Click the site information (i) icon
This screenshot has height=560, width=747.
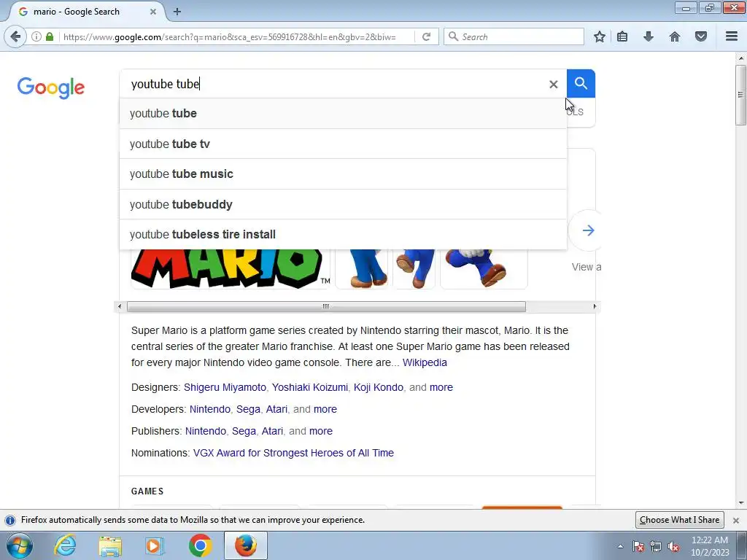pyautogui.click(x=36, y=36)
